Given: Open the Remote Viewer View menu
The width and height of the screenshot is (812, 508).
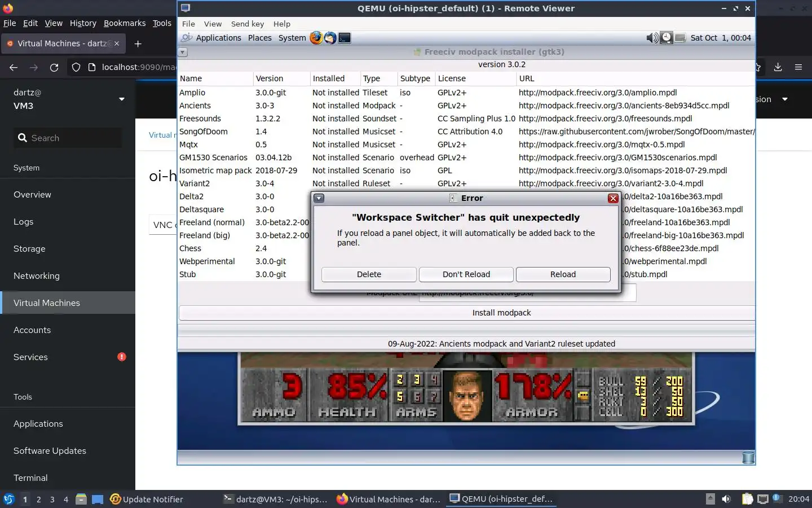Looking at the screenshot, I should [213, 24].
